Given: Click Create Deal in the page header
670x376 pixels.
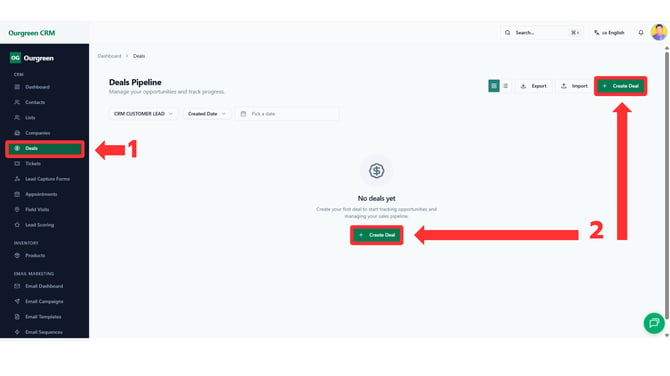Looking at the screenshot, I should pos(620,86).
